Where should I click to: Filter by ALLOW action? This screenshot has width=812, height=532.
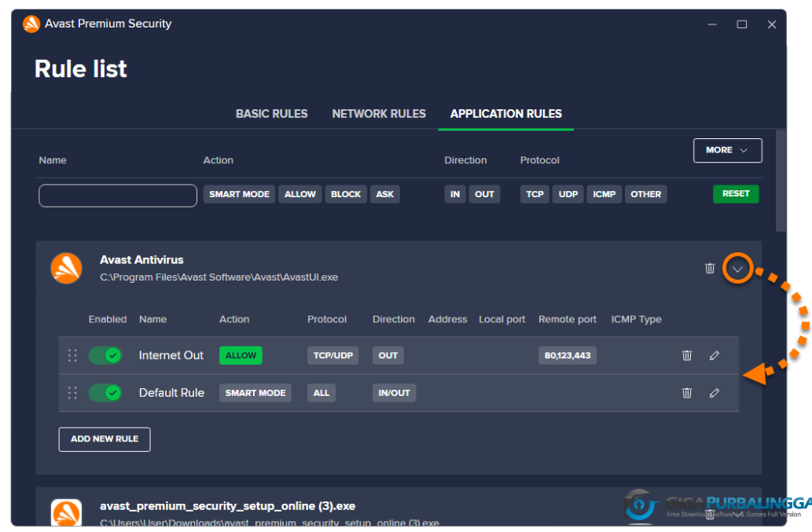299,194
